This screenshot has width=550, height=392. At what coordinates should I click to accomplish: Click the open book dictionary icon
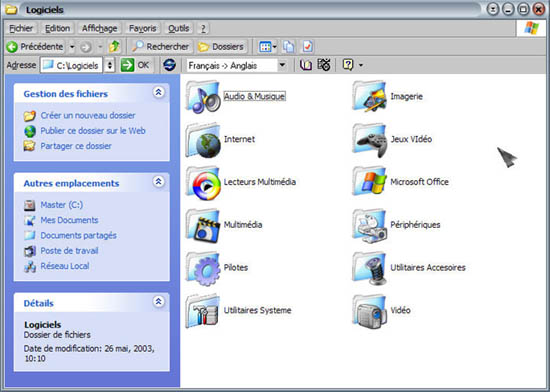point(306,65)
